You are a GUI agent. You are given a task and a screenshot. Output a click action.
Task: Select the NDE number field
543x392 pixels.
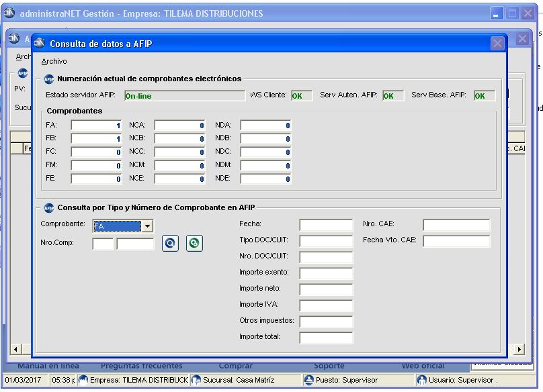point(265,179)
